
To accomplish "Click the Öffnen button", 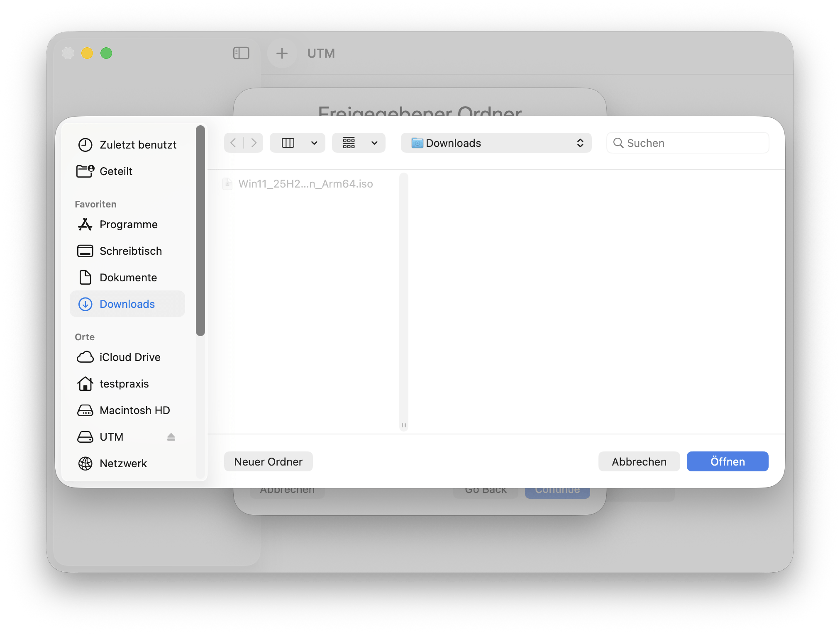I will click(727, 461).
